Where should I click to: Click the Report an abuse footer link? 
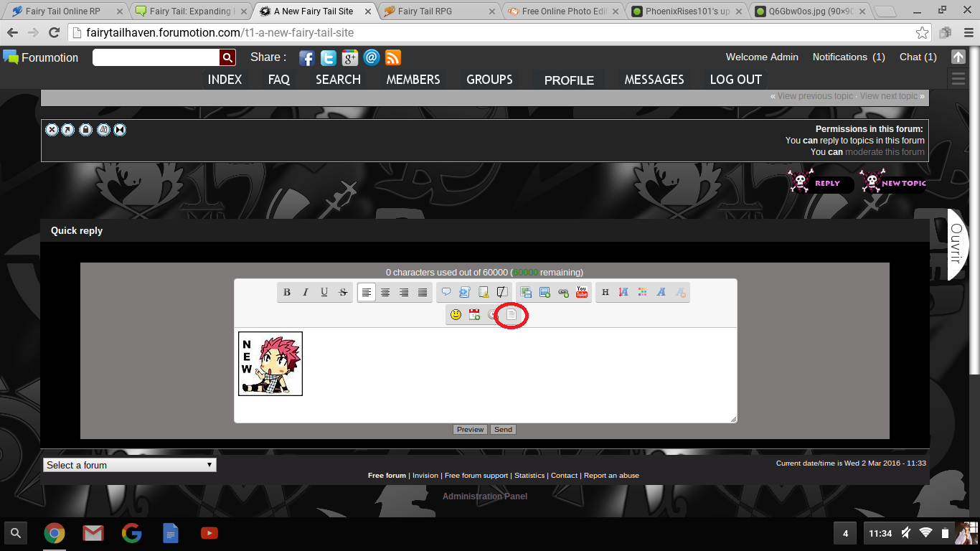pos(611,476)
